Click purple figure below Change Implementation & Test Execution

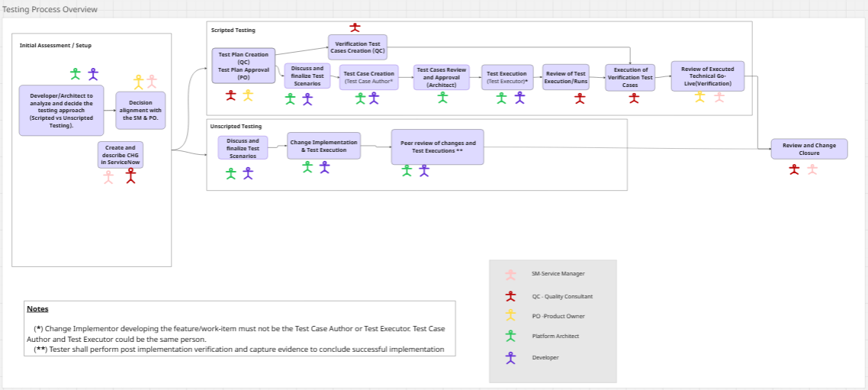(324, 166)
